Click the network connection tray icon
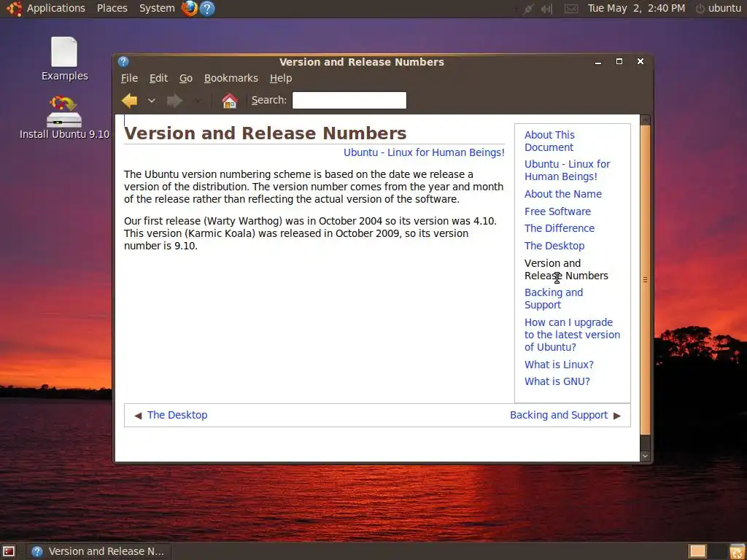The image size is (747, 560). tap(527, 9)
